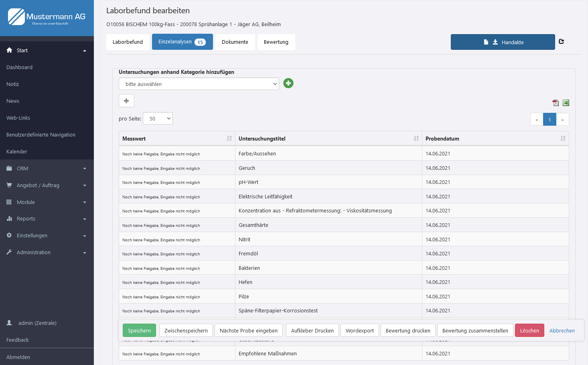This screenshot has width=588, height=365.
Task: Sort by Probendatum column icon
Action: [563, 139]
